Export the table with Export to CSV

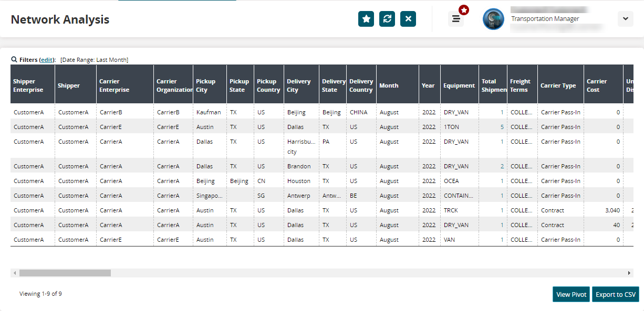coord(616,294)
